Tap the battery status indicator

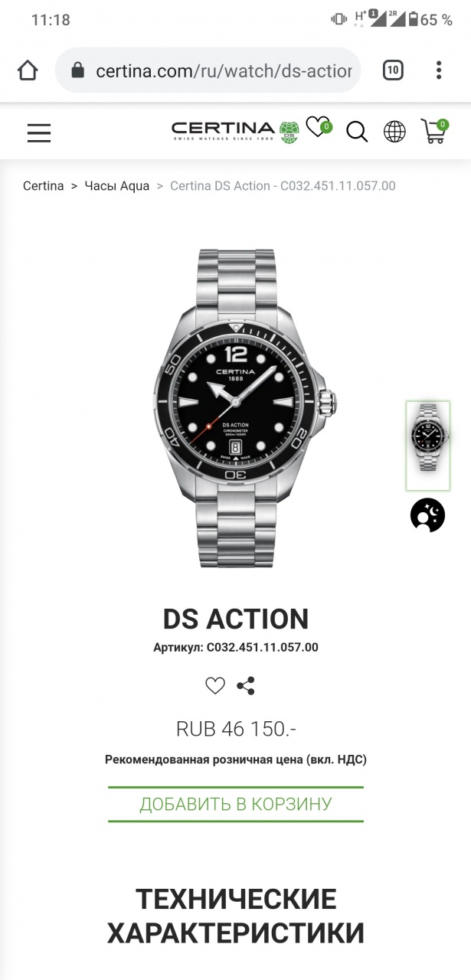pyautogui.click(x=413, y=20)
